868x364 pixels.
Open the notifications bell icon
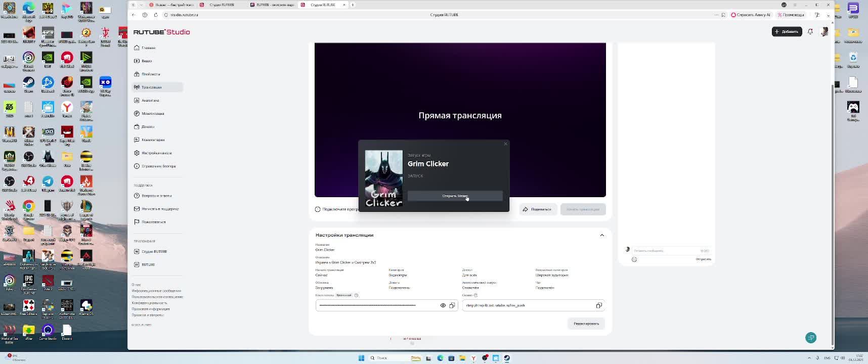[810, 31]
